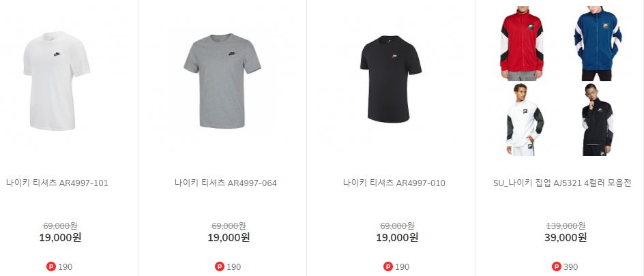Click the 19,000원 price of the white t-shirt
This screenshot has width=644, height=276.
[x=60, y=237]
